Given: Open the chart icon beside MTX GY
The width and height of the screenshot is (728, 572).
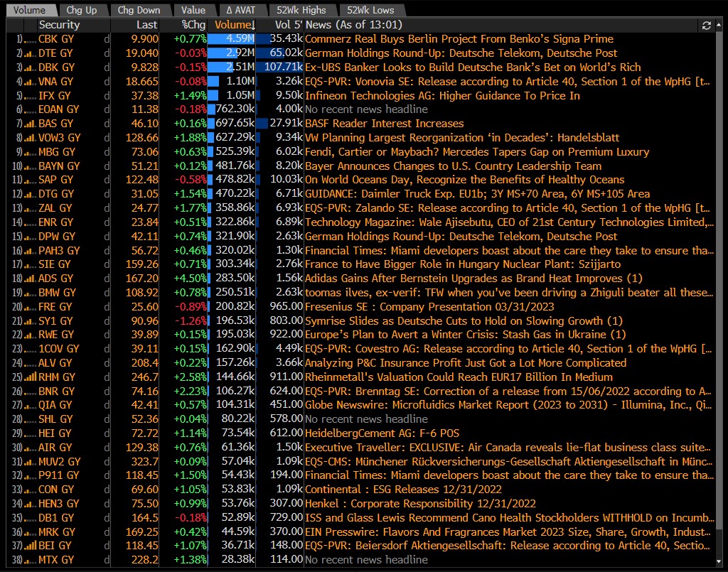Looking at the screenshot, I should tap(30, 561).
